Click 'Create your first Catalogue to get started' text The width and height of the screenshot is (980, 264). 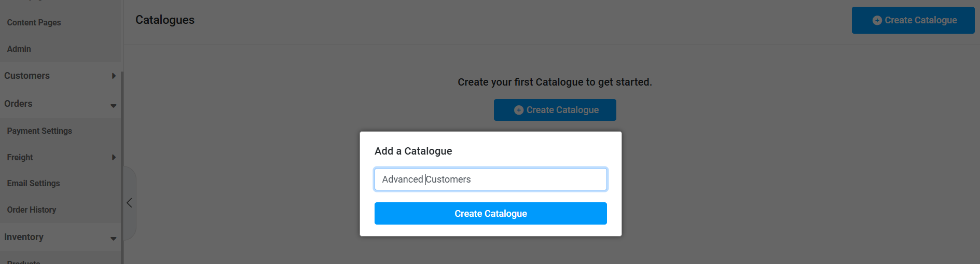pos(555,82)
